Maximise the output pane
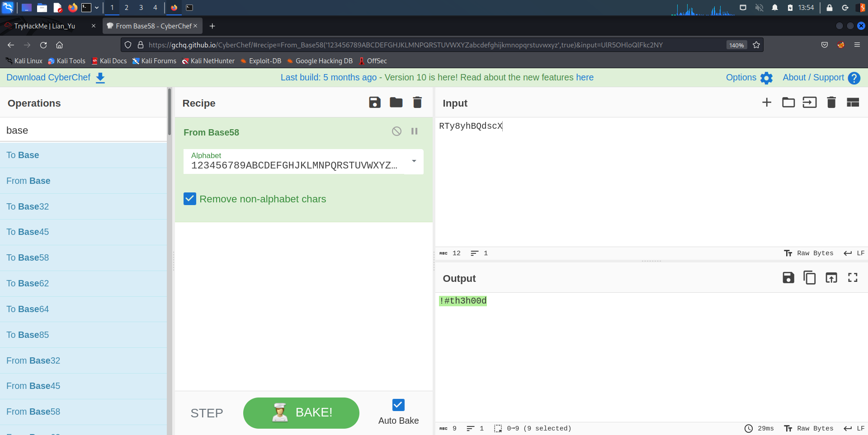The image size is (868, 435). click(852, 278)
